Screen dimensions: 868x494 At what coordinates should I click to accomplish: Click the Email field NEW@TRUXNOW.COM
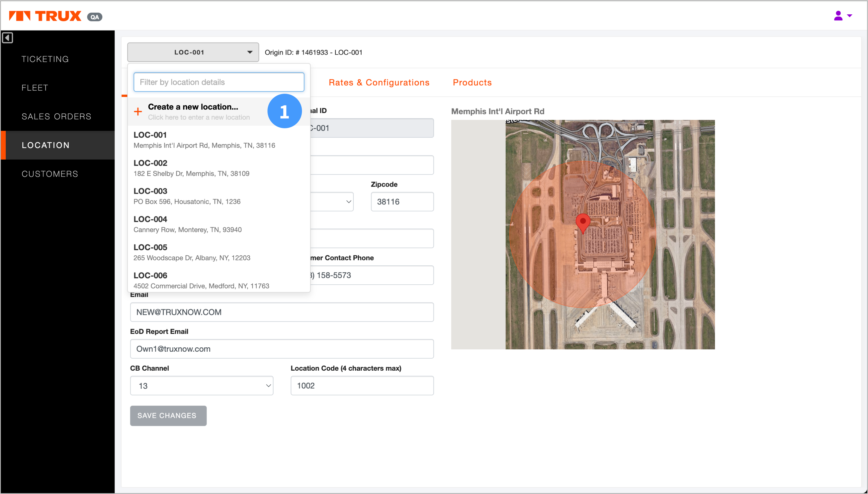pos(282,312)
